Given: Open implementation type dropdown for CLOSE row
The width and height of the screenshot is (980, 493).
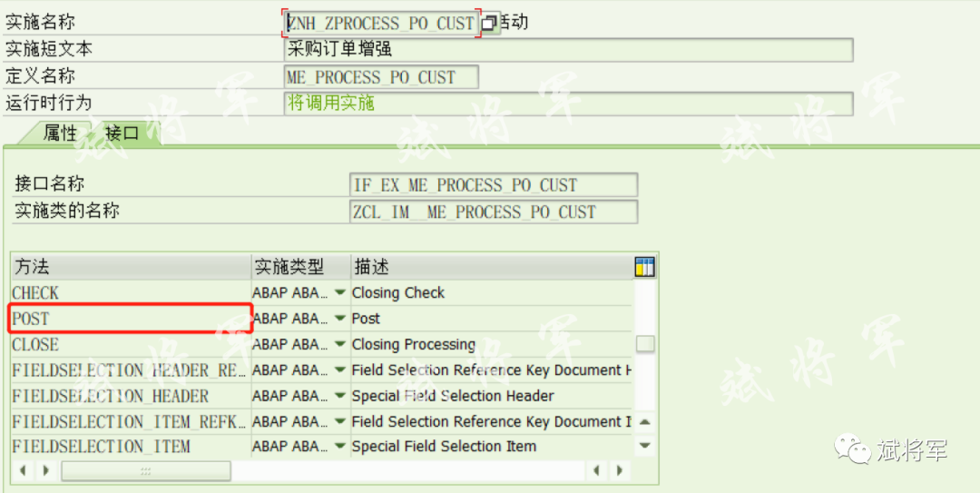Looking at the screenshot, I should [340, 344].
